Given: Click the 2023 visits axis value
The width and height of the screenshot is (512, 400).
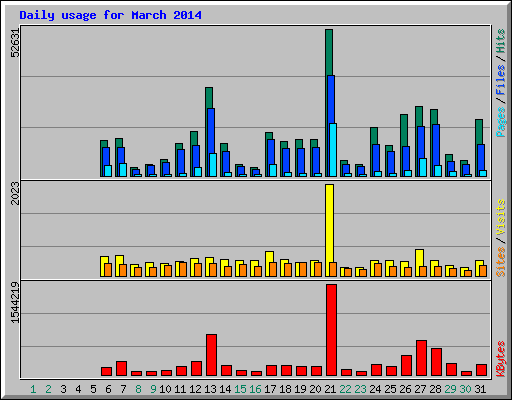Looking at the screenshot, I should [x=15, y=193].
